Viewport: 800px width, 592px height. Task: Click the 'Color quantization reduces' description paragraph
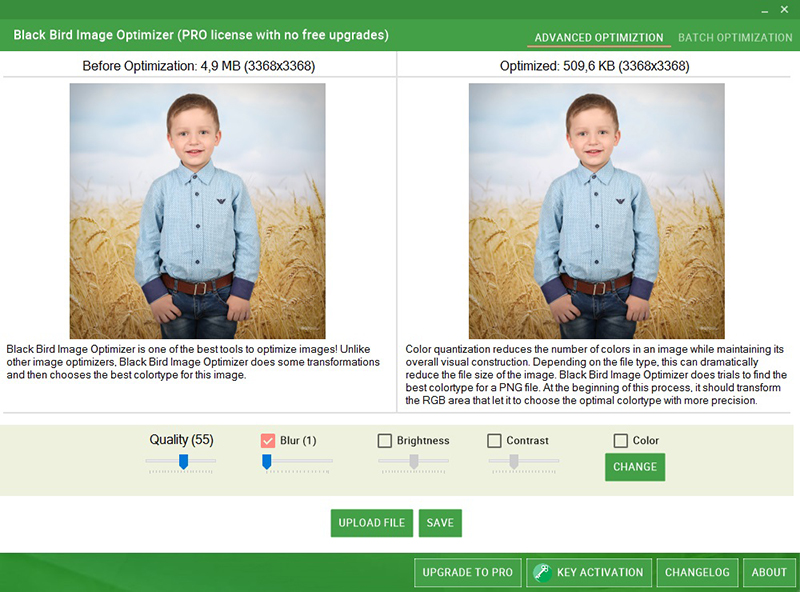pos(596,375)
